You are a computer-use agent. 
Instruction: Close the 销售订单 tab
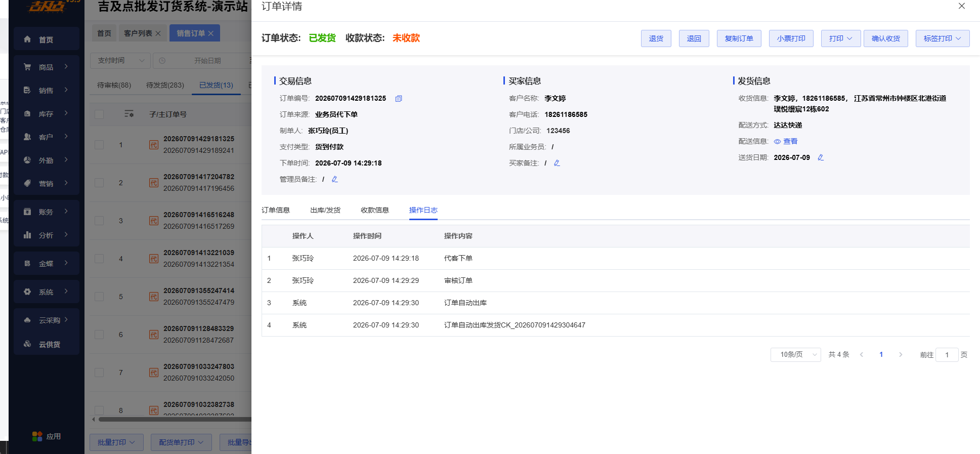tap(210, 33)
